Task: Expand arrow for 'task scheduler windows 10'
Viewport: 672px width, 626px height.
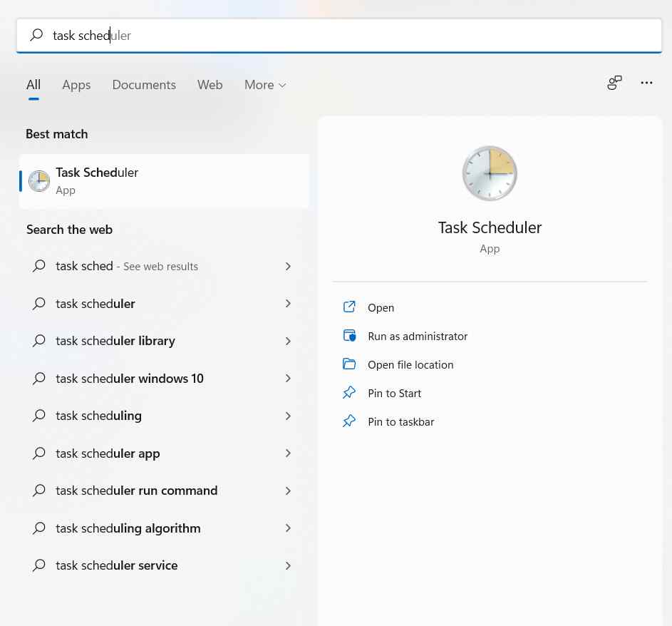Action: click(x=288, y=378)
